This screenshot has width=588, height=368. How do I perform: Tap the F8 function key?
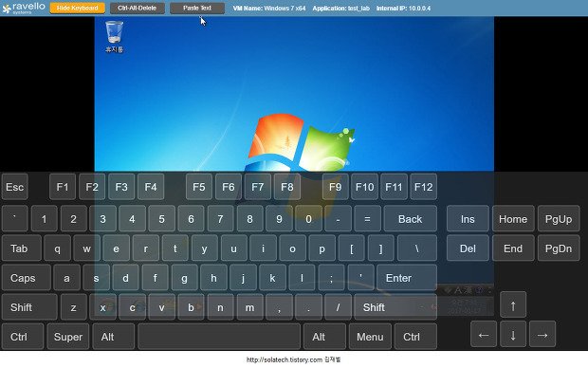click(287, 187)
